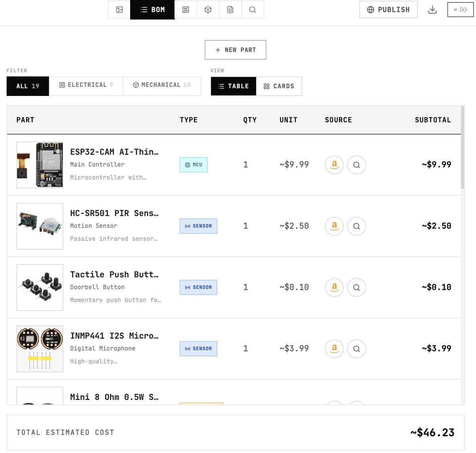
Task: Open Amazon source for ESP32-CAM
Action: (x=334, y=165)
